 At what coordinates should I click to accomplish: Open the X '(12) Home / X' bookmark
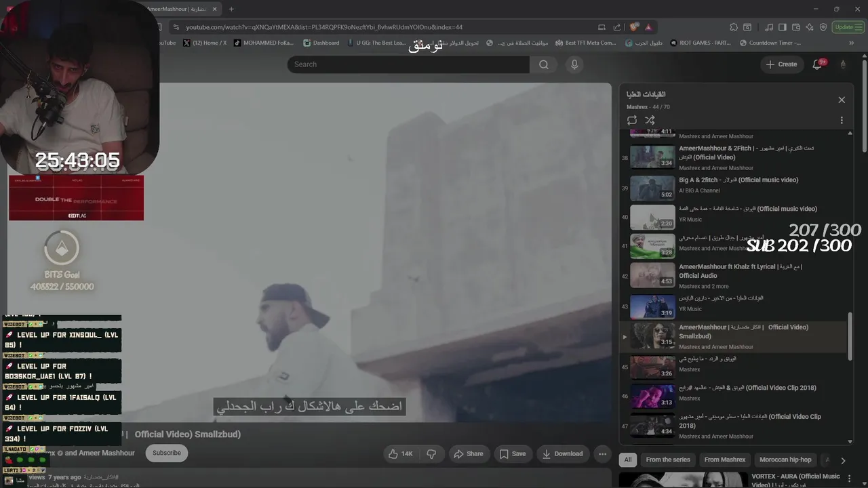point(205,43)
